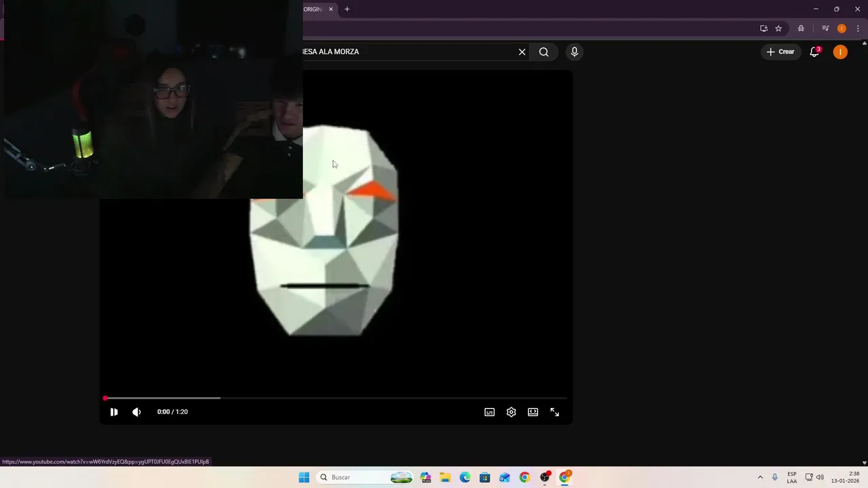The width and height of the screenshot is (868, 488).
Task: Close the current browser tab
Action: click(x=331, y=9)
